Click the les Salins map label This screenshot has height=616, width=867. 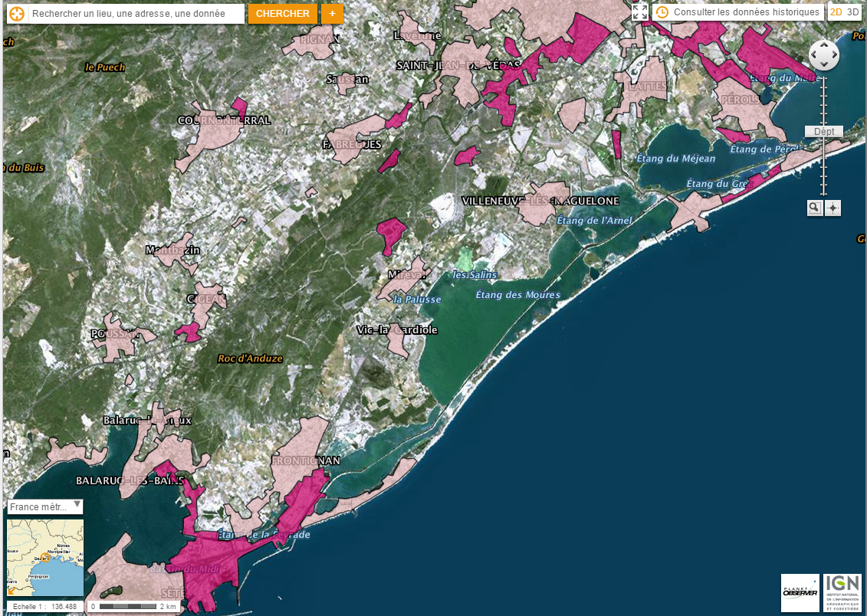(x=475, y=274)
